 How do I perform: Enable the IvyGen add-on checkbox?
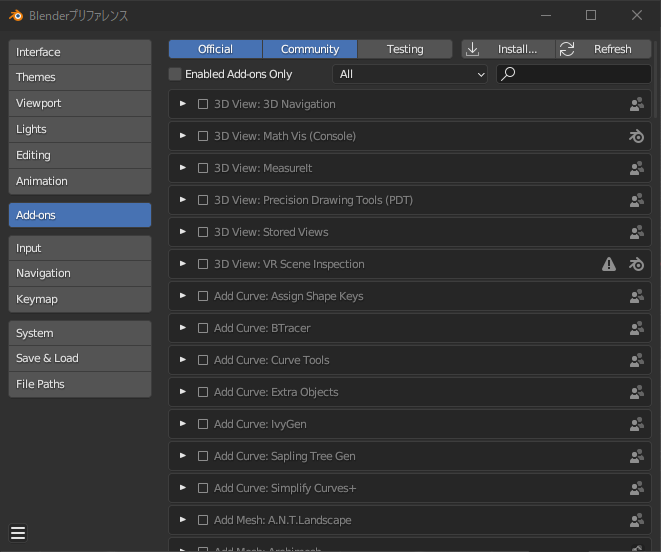pos(203,424)
